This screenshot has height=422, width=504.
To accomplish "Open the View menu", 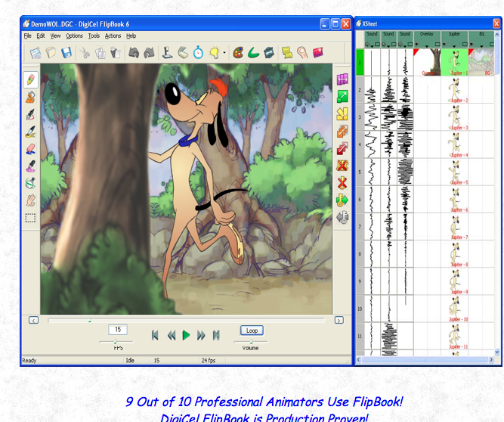I will click(x=55, y=36).
